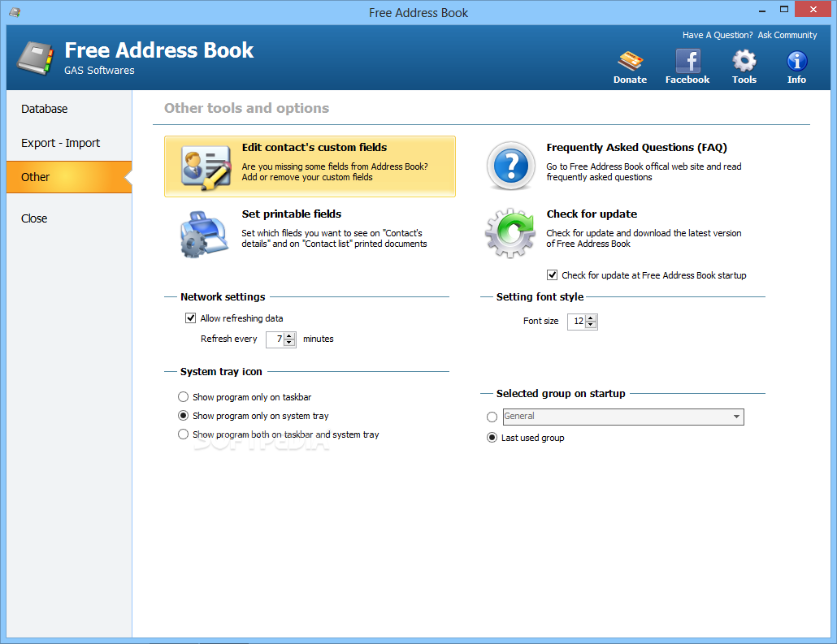Click the Refresh every value field showing 7
Screen dimensions: 837x644
275,339
